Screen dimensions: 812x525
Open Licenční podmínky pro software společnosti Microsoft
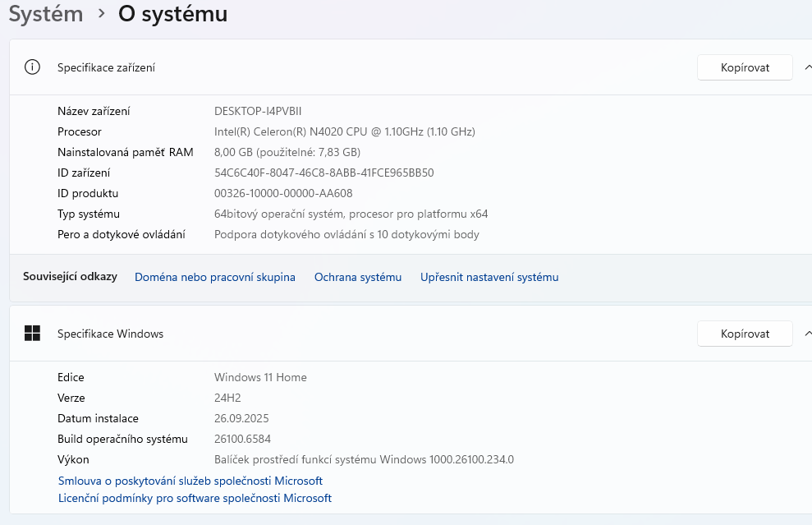coord(195,498)
